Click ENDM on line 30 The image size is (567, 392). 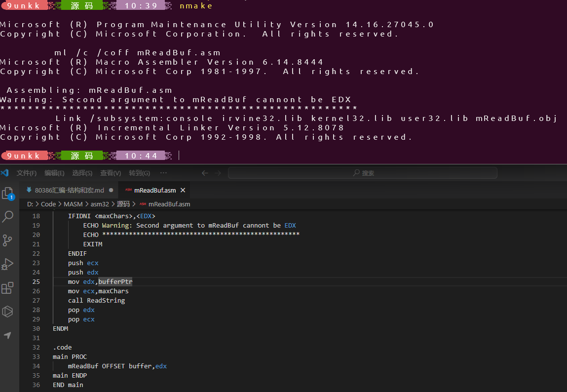[60, 329]
